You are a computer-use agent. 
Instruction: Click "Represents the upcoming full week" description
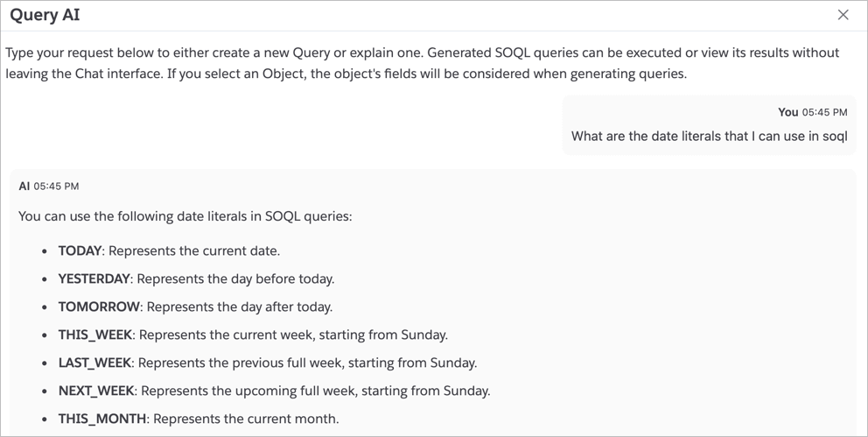pos(316,391)
